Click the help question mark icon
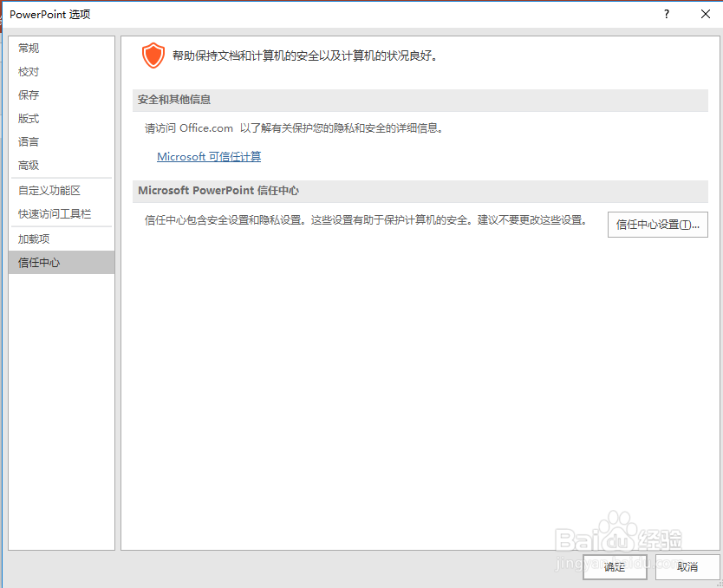 coord(667,14)
